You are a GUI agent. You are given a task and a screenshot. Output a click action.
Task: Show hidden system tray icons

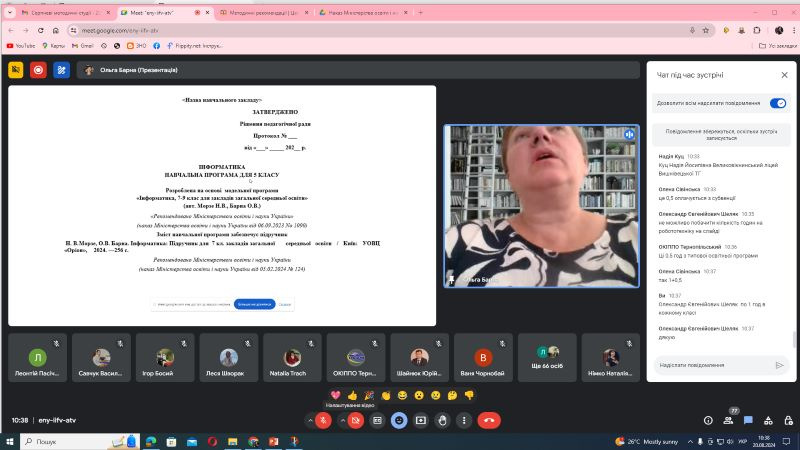(x=690, y=441)
